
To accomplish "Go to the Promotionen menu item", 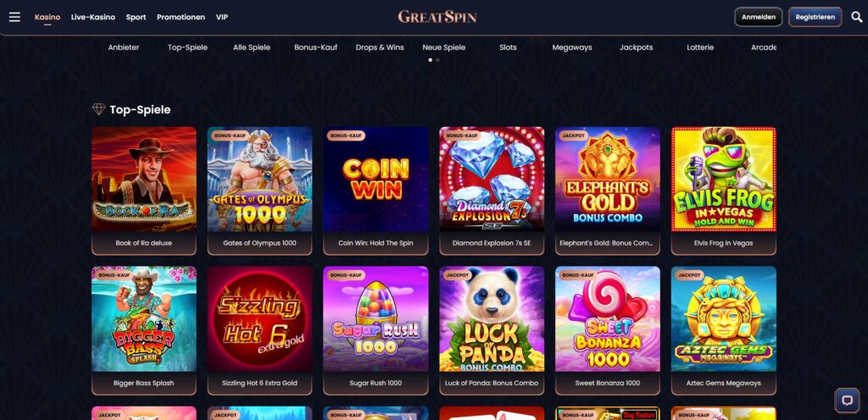I will [x=181, y=17].
